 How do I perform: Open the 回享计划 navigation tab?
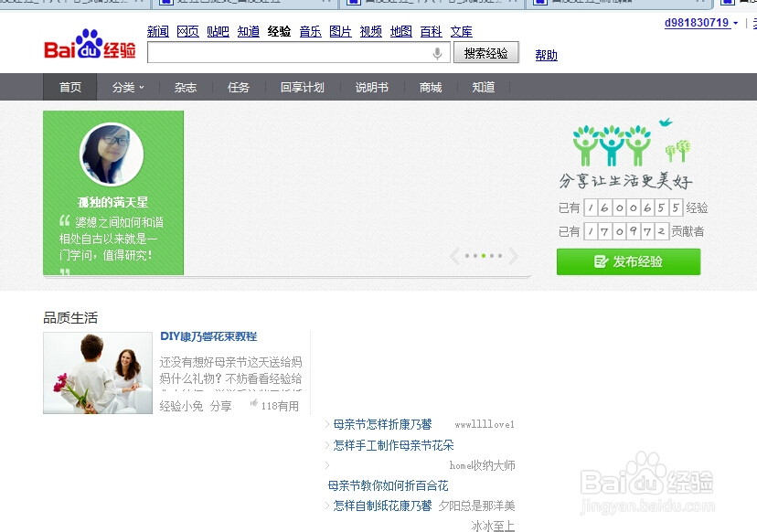pos(303,88)
